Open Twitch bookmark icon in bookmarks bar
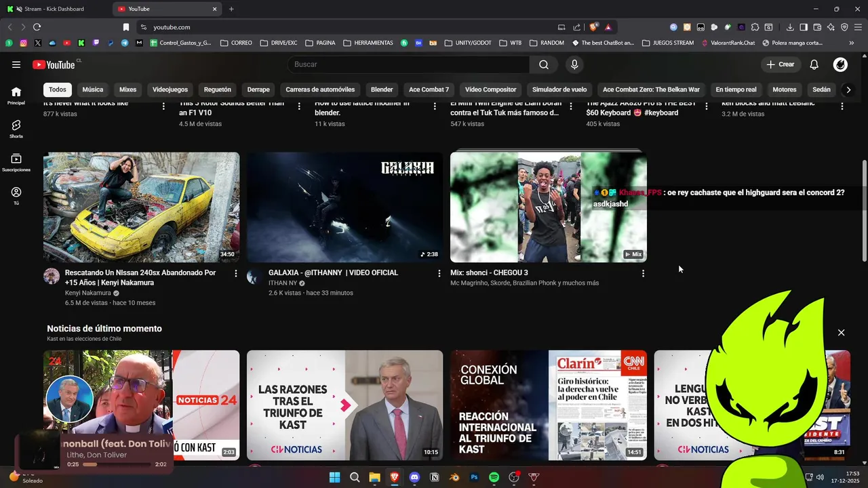The height and width of the screenshot is (488, 868). click(96, 43)
